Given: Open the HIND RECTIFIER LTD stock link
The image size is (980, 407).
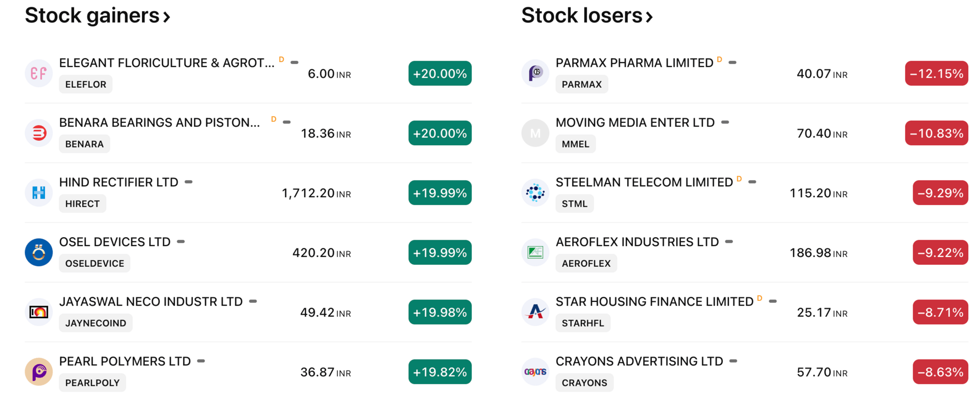Looking at the screenshot, I should pyautogui.click(x=118, y=183).
